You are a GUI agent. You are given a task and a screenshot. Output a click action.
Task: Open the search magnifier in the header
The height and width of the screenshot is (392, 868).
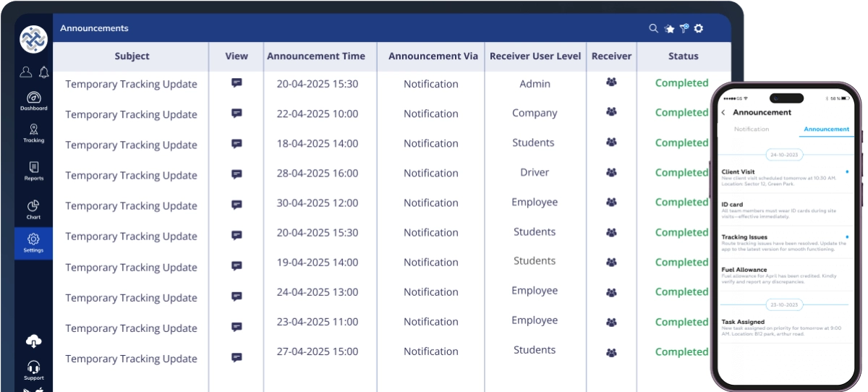[653, 29]
